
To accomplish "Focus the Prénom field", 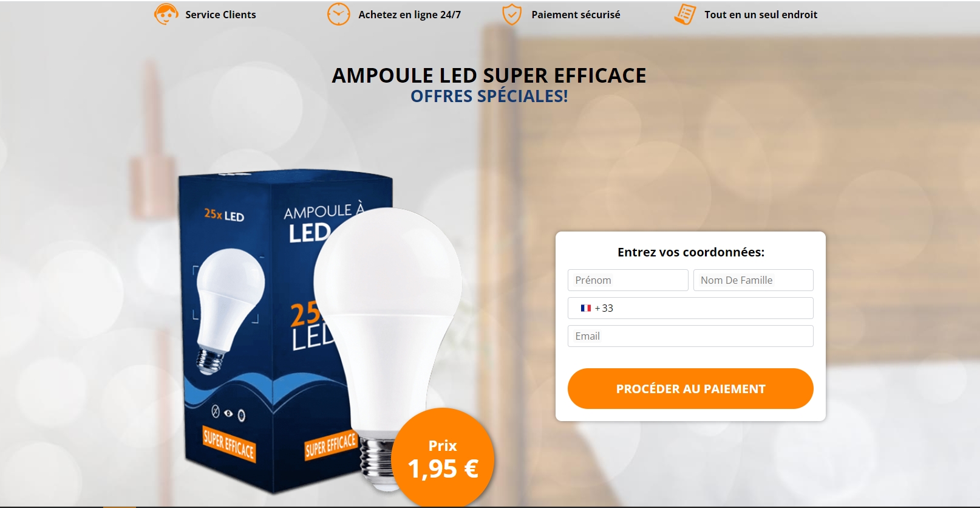I will pyautogui.click(x=628, y=280).
